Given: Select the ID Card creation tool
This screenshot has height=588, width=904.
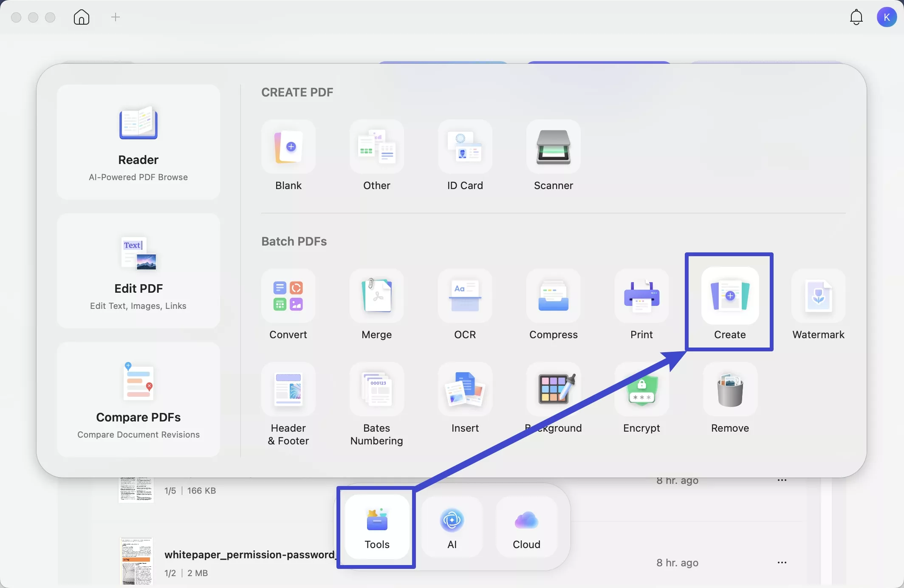Looking at the screenshot, I should [465, 147].
